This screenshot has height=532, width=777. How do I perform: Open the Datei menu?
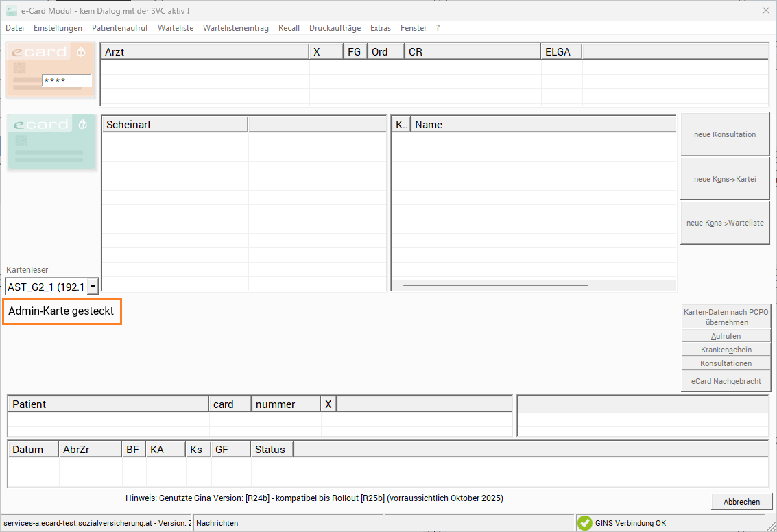click(14, 28)
